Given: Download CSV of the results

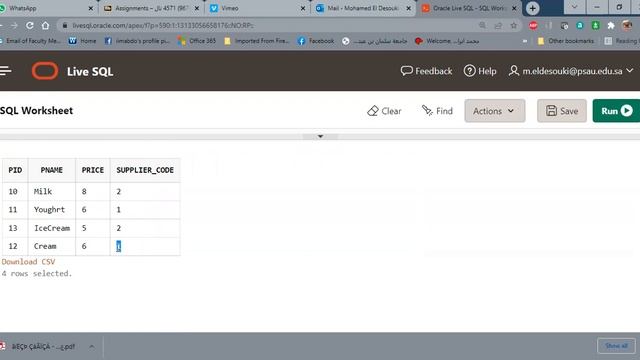Looking at the screenshot, I should (x=29, y=262).
